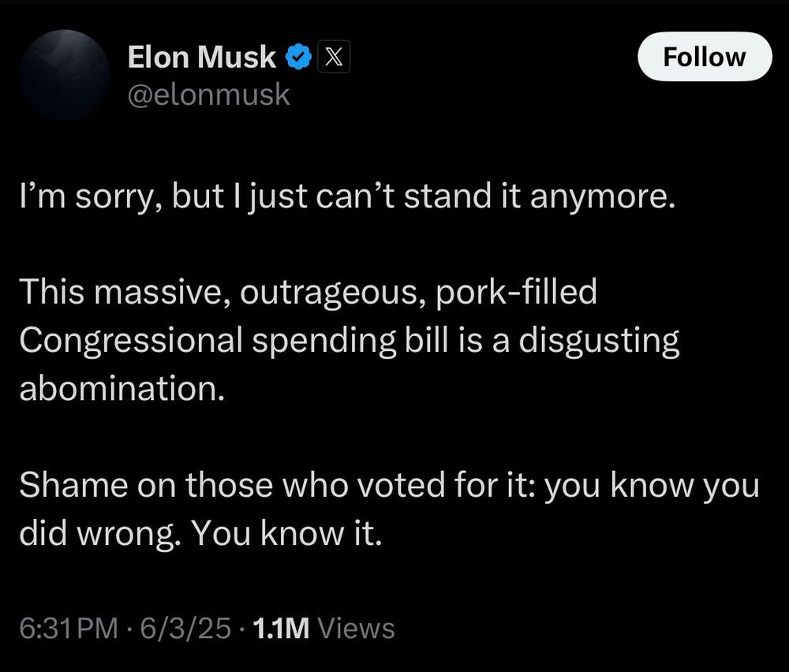Viewport: 789px width, 672px height.
Task: Click the sentence starting "I'm sorry"
Action: [347, 196]
